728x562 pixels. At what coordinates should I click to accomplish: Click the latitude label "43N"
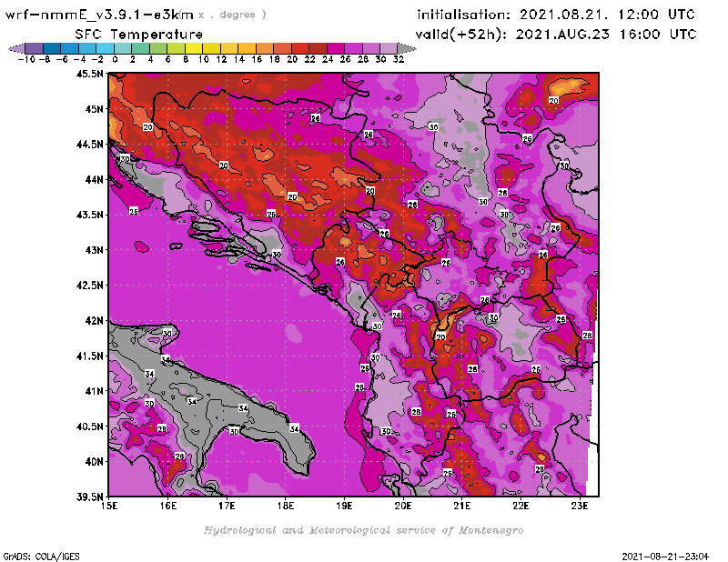point(94,250)
